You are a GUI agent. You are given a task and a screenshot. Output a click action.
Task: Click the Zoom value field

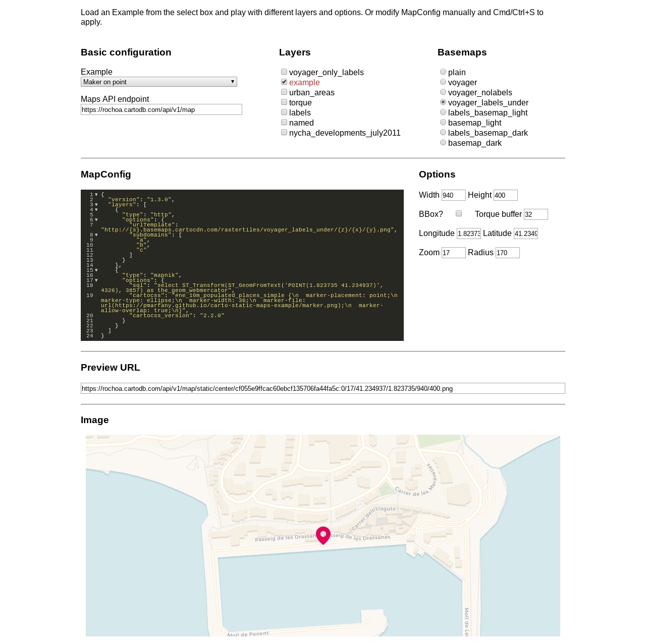pos(453,253)
